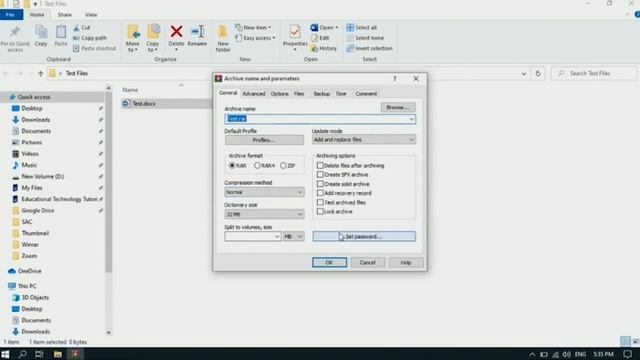640x360 pixels.
Task: Click the dialog Help button
Action: click(406, 262)
